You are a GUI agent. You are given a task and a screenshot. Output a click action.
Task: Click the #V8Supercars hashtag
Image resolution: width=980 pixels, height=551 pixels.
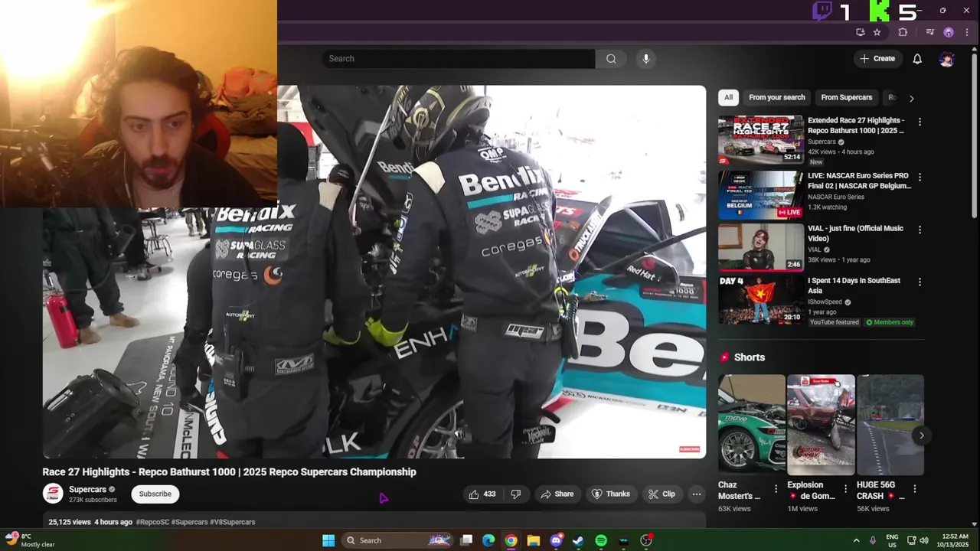pyautogui.click(x=233, y=522)
